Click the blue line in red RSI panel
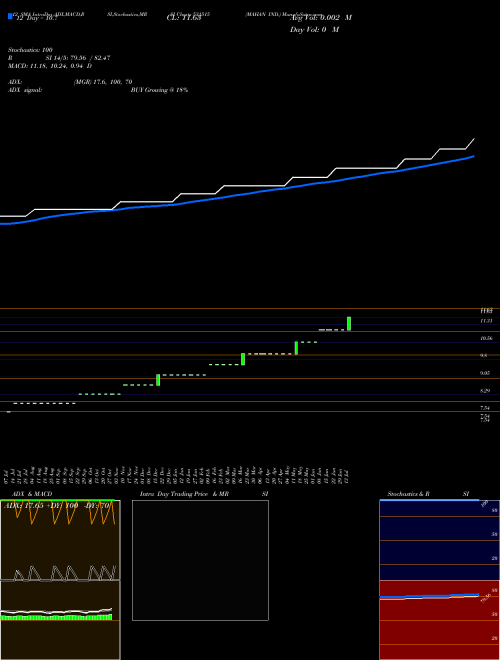This screenshot has width=500, height=660. 429,596
